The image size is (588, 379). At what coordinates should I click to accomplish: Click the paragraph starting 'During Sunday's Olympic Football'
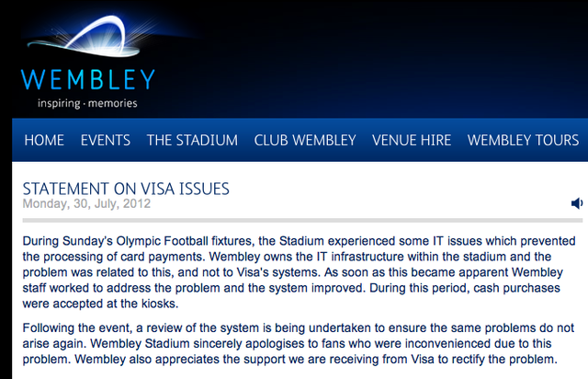299,272
